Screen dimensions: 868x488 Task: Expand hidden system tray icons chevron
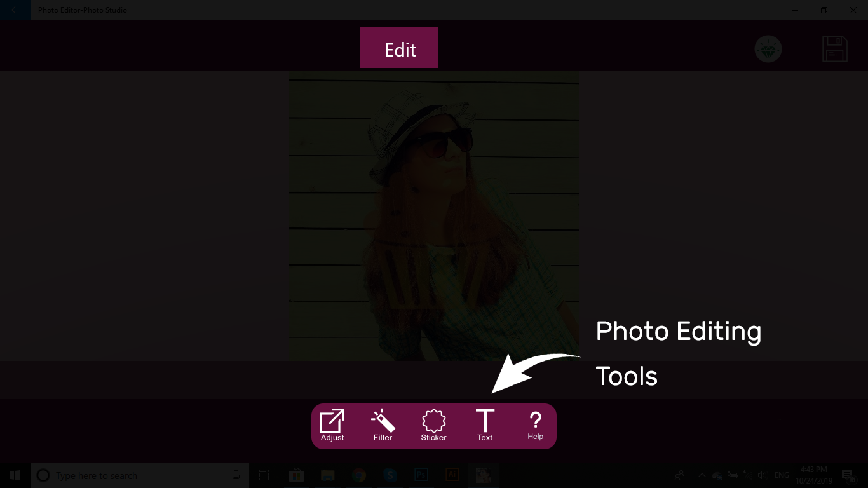702,475
